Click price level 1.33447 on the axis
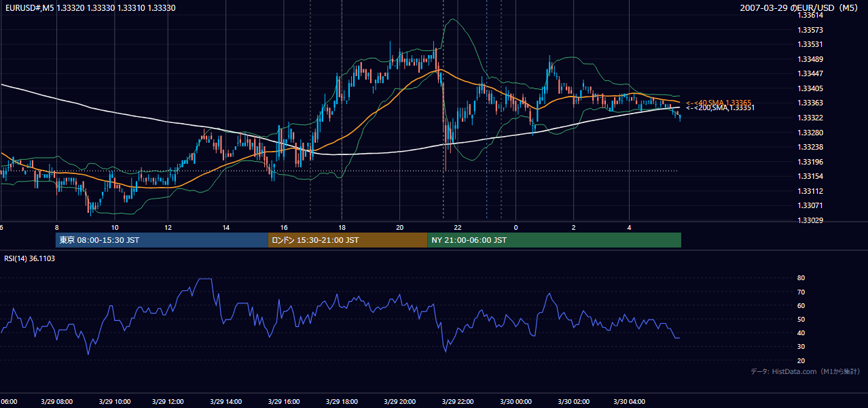The height and width of the screenshot is (408, 868). click(x=810, y=73)
